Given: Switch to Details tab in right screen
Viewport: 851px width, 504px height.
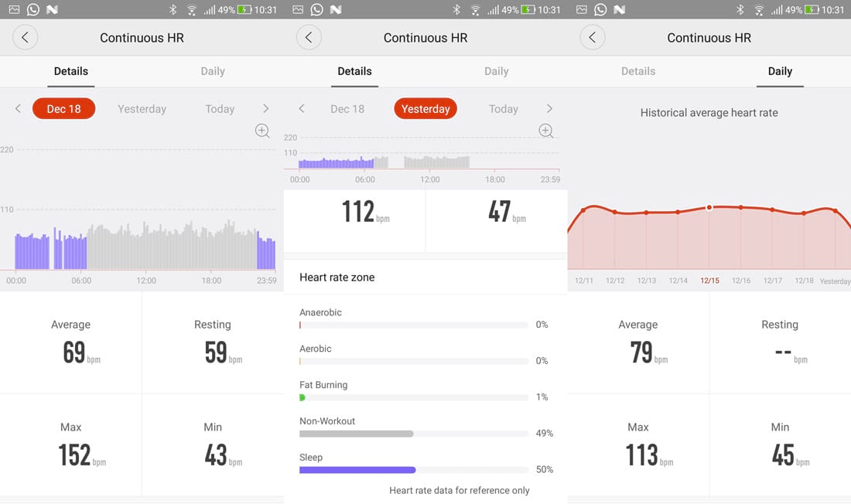Looking at the screenshot, I should tap(638, 71).
